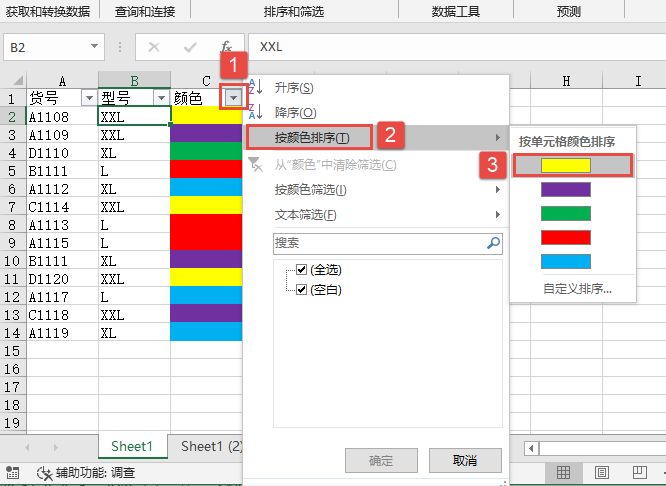Image resolution: width=666 pixels, height=486 pixels.
Task: Click the 取消 button
Action: tap(465, 460)
